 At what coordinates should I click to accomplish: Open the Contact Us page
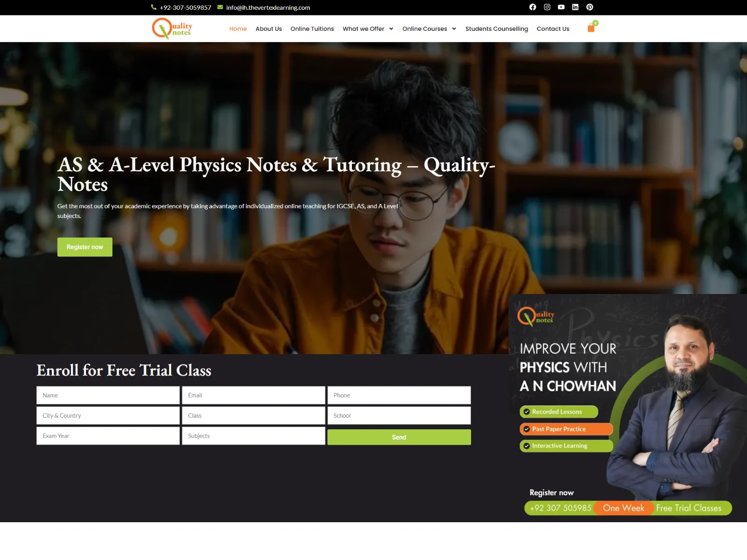pos(553,29)
